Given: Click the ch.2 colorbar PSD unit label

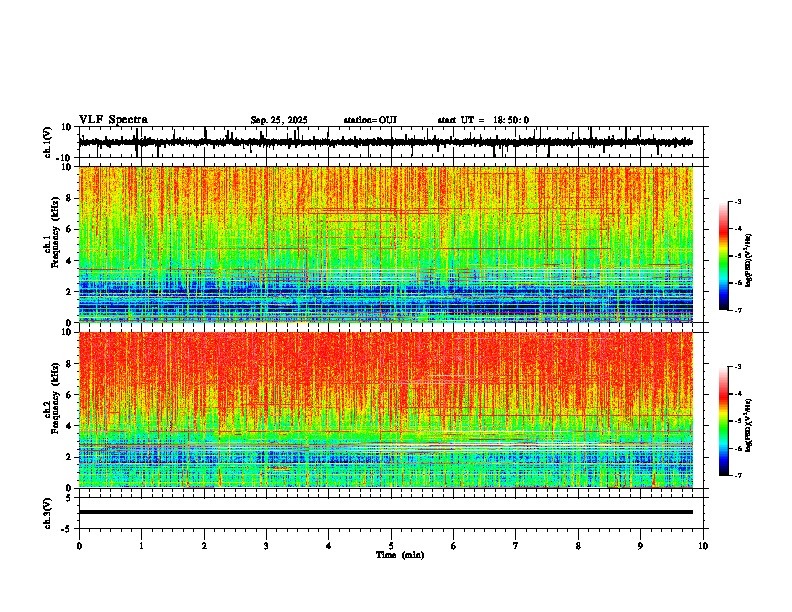Looking at the screenshot, I should pos(748,425).
